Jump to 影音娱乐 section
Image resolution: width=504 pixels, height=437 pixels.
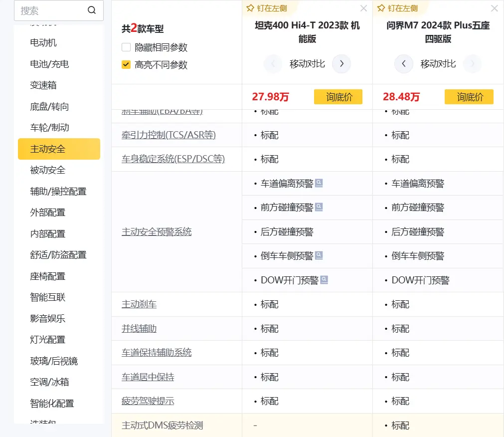pyautogui.click(x=47, y=318)
